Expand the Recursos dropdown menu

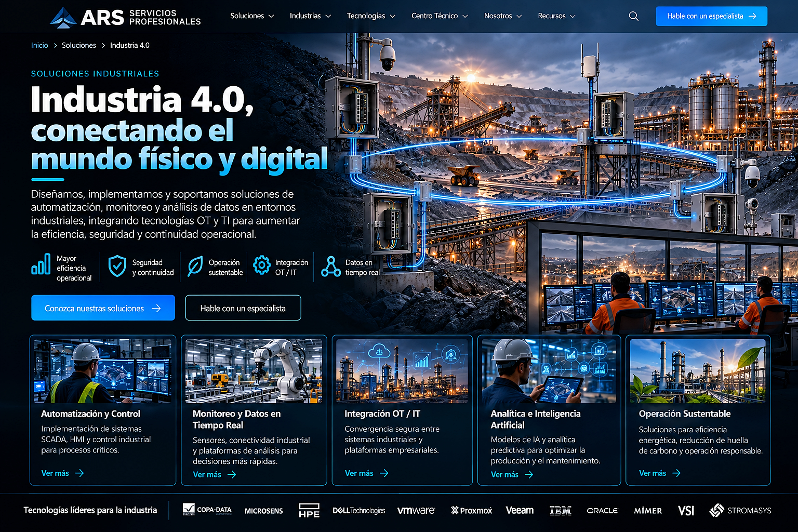point(556,16)
